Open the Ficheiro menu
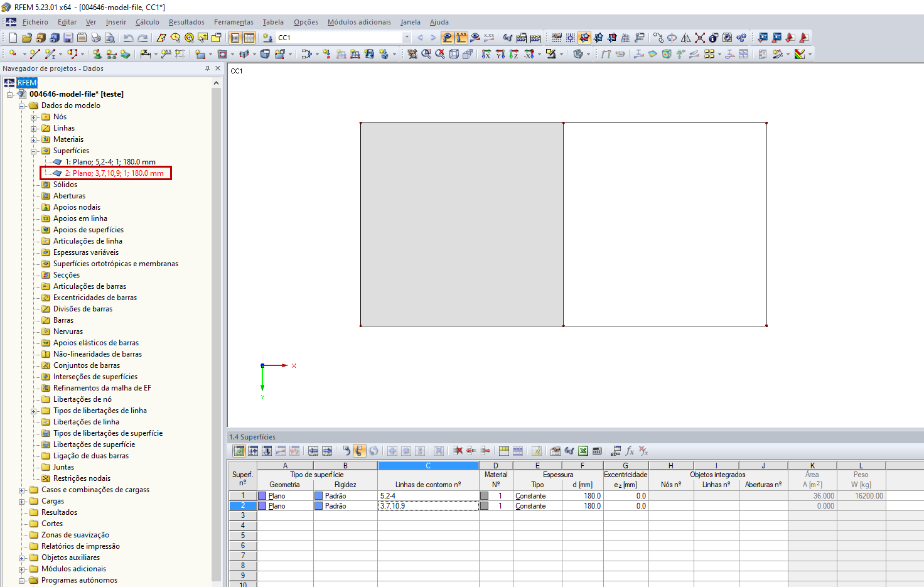The height and width of the screenshot is (587, 924). tap(35, 22)
